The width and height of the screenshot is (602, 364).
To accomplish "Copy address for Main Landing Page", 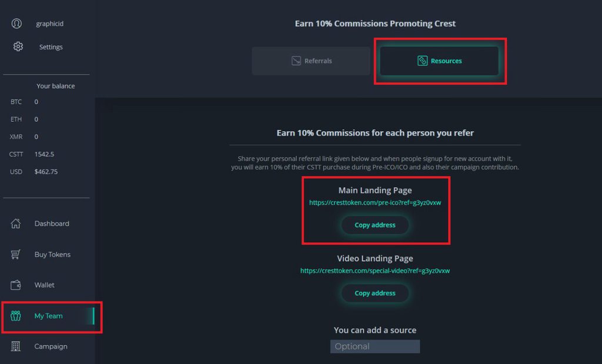I will [375, 225].
